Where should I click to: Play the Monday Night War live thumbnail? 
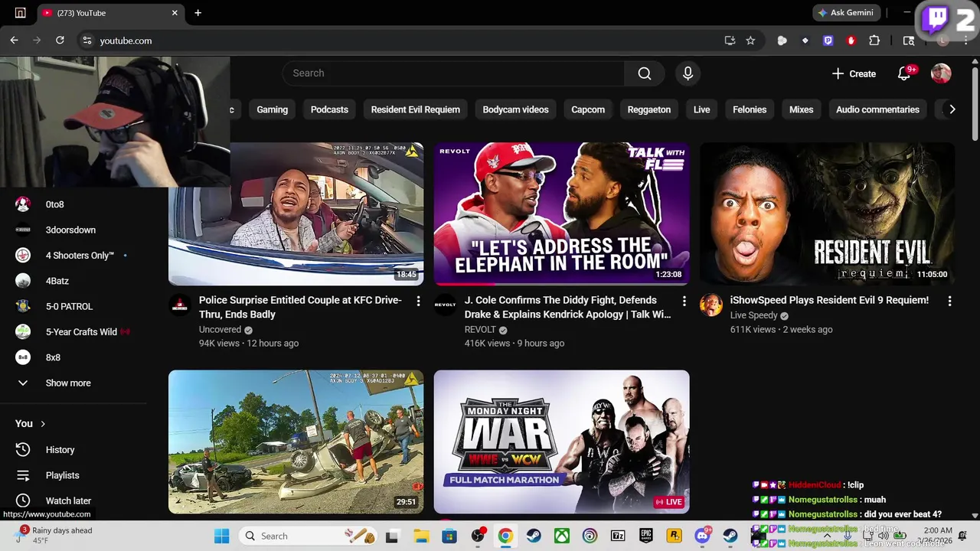pyautogui.click(x=561, y=442)
